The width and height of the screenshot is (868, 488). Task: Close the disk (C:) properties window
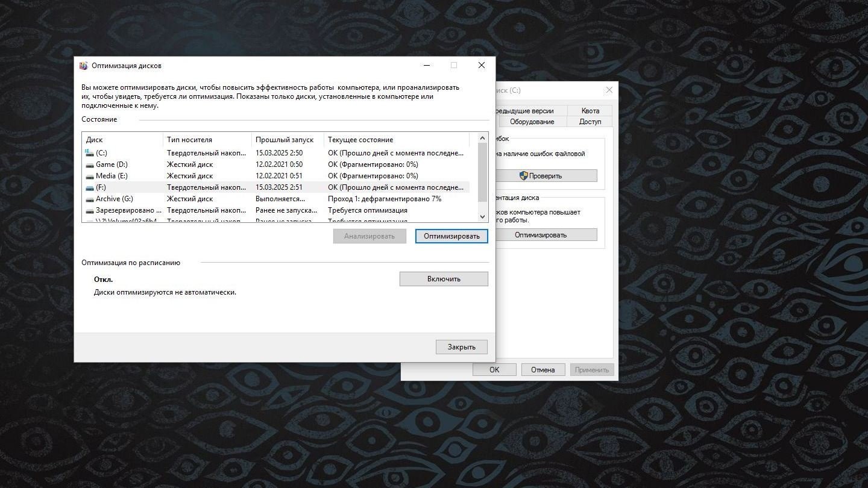coord(609,90)
